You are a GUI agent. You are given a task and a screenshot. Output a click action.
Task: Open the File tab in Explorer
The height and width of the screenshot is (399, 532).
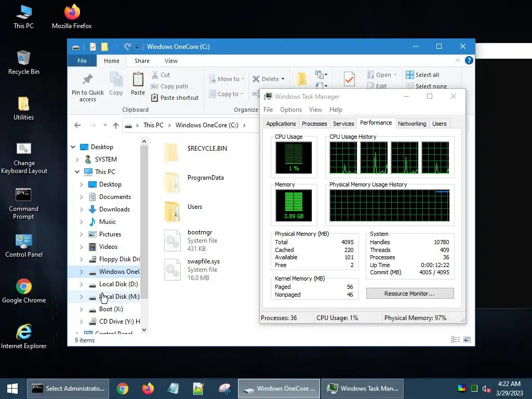pos(82,61)
